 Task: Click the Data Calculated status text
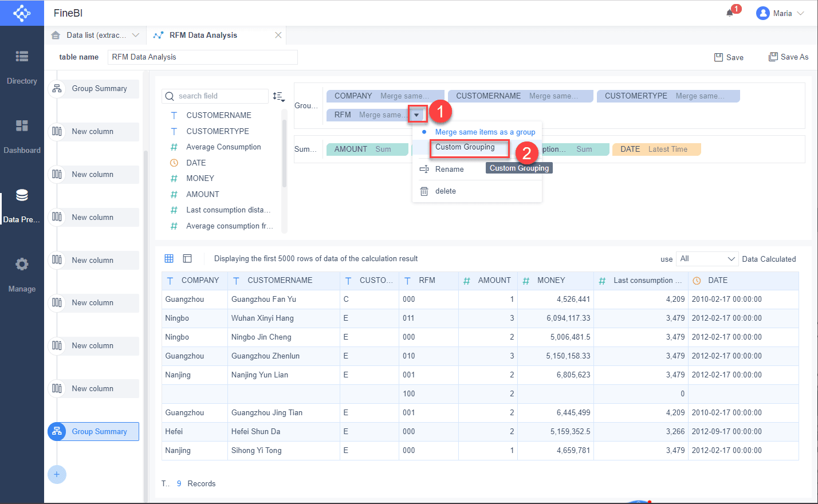point(769,259)
